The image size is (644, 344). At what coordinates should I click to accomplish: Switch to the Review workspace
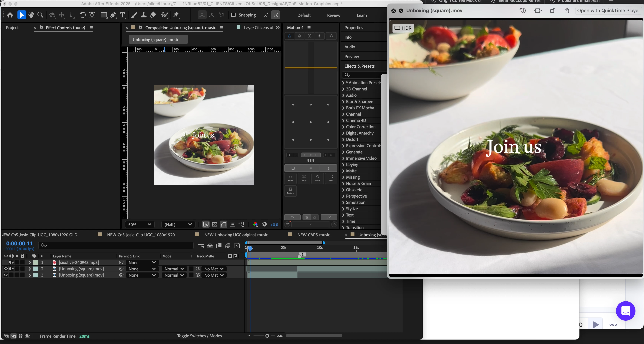[333, 15]
